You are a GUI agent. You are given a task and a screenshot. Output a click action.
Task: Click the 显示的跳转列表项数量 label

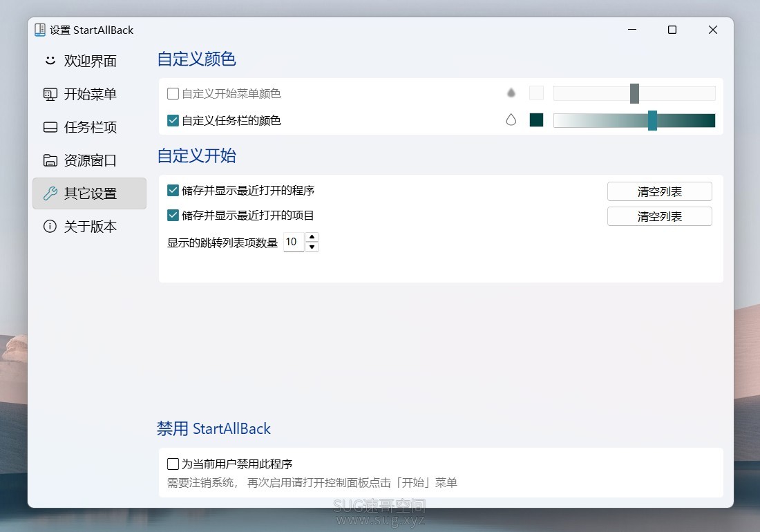pos(222,243)
